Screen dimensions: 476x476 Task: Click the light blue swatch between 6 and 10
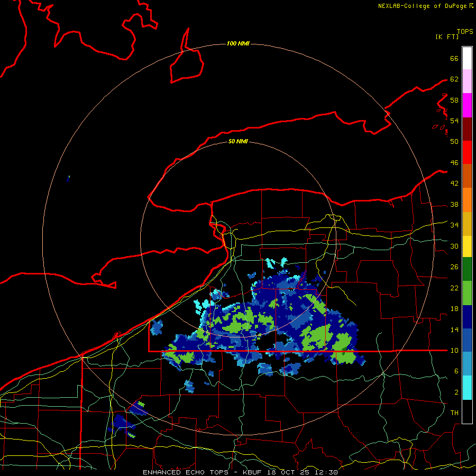point(467,364)
